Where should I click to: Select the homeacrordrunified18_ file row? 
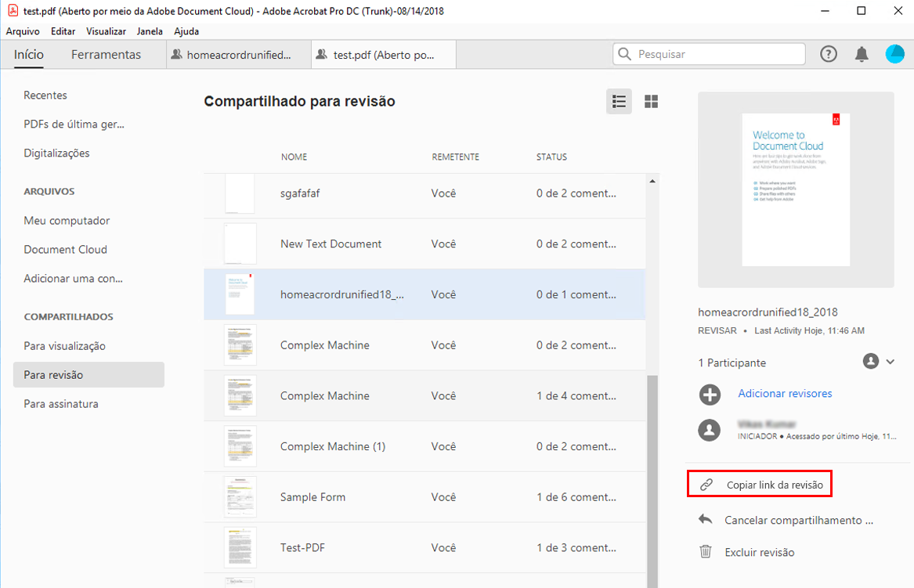pos(424,294)
